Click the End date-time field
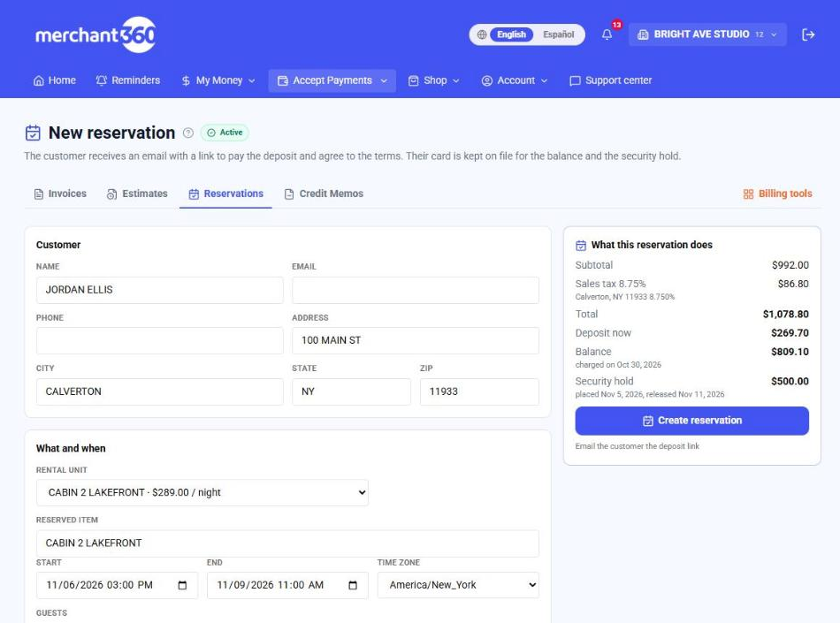840x623 pixels. point(287,586)
